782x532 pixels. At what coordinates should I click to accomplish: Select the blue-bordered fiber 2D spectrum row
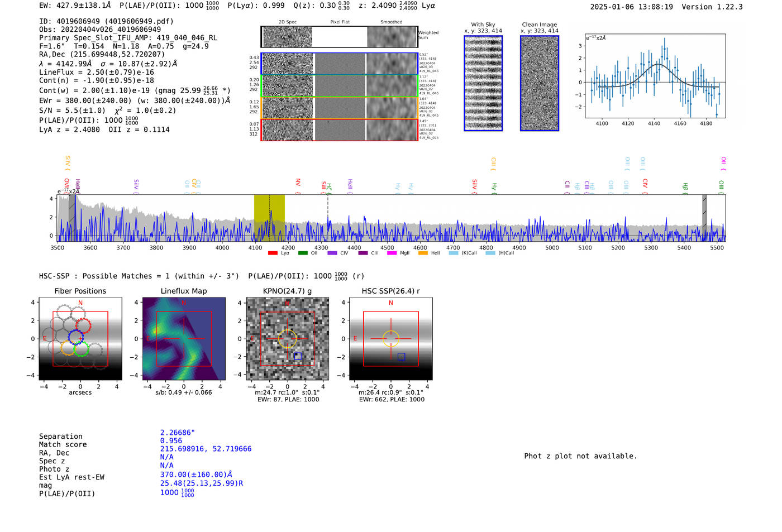[339, 64]
